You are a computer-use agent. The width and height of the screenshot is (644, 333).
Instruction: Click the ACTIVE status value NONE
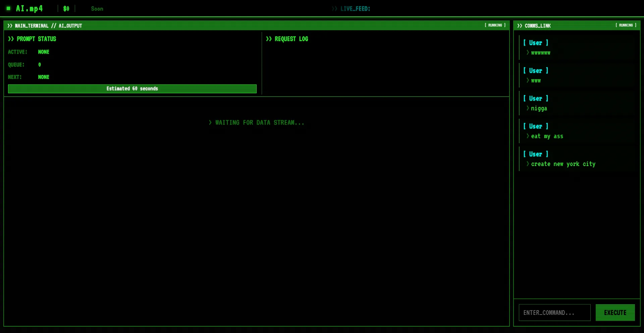pyautogui.click(x=44, y=52)
